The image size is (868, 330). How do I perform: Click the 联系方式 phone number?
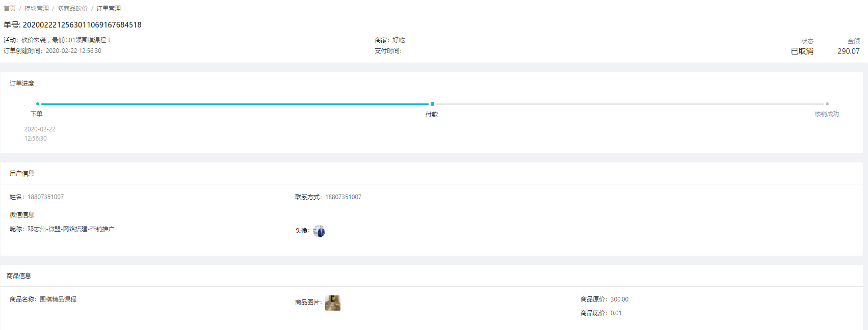coord(343,197)
